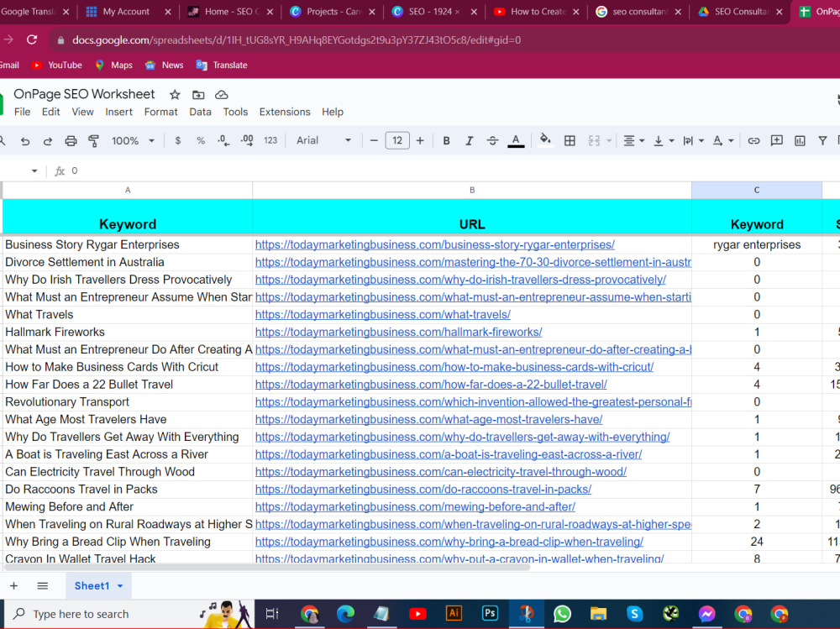
Task: Print the spreadsheet
Action: click(71, 141)
